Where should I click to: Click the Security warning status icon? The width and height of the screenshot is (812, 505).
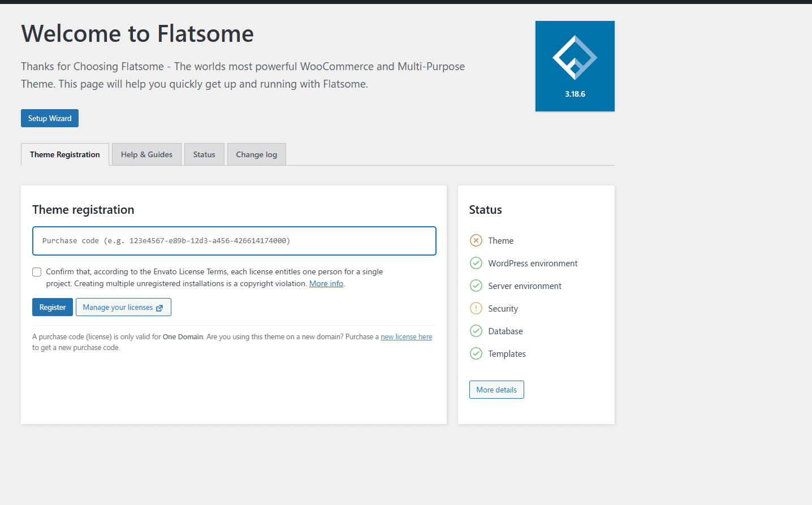pos(476,308)
